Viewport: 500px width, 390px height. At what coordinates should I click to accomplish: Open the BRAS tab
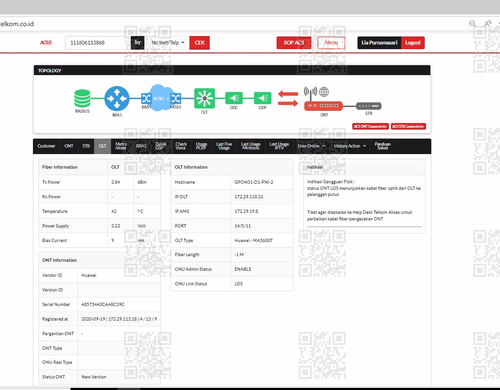coord(141,146)
